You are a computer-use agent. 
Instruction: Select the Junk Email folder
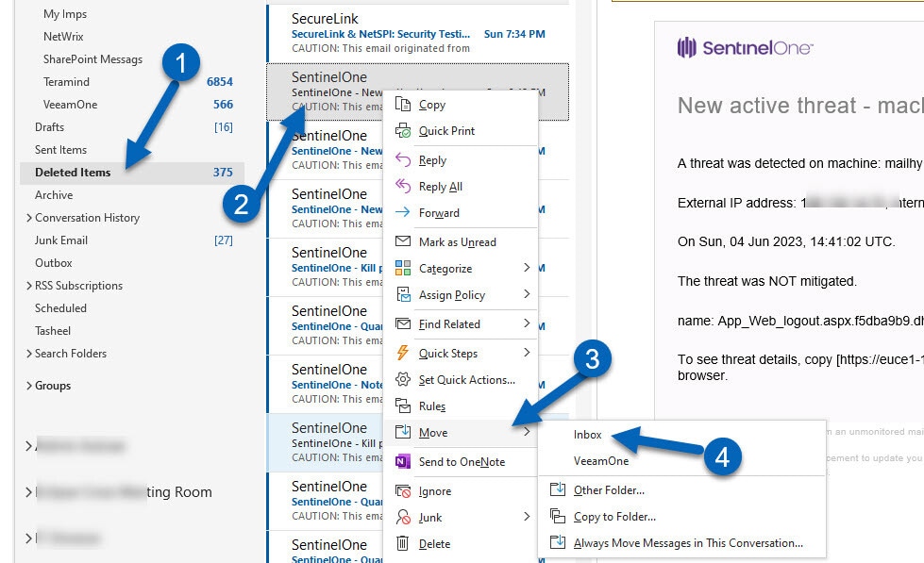click(x=61, y=240)
